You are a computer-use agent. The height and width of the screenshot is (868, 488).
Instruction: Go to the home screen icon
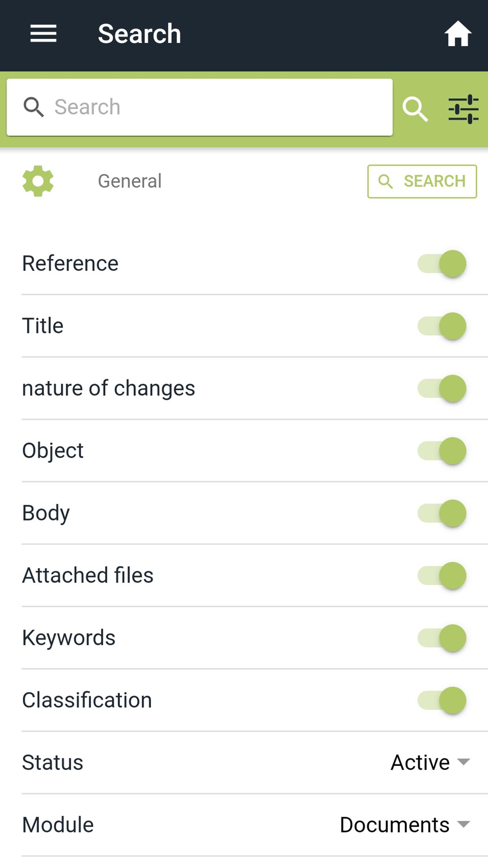click(x=458, y=34)
